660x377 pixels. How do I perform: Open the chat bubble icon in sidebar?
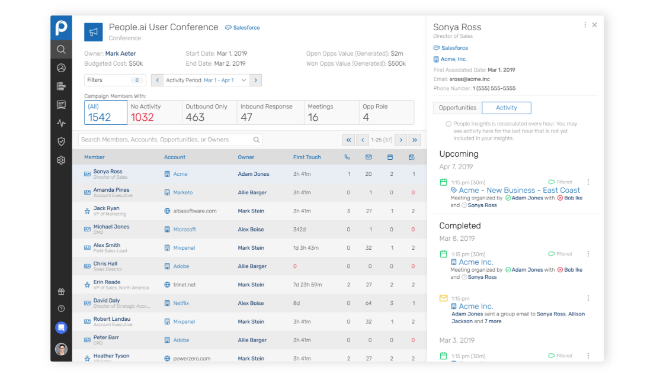pyautogui.click(x=61, y=327)
